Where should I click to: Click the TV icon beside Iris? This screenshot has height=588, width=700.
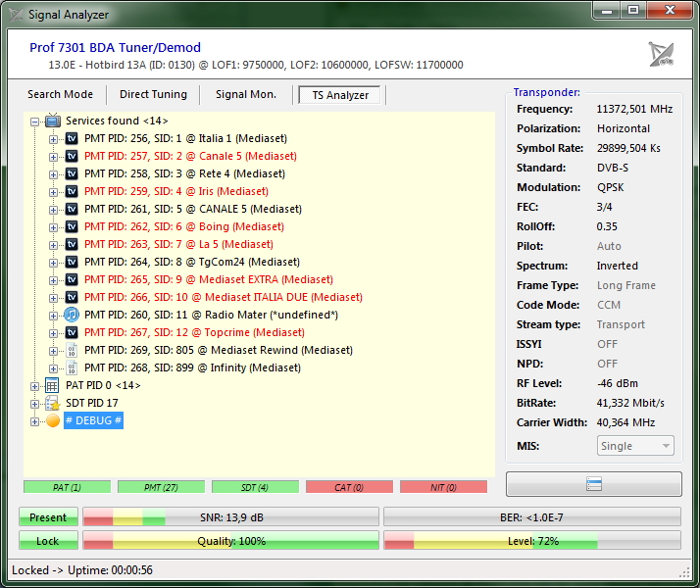[72, 191]
